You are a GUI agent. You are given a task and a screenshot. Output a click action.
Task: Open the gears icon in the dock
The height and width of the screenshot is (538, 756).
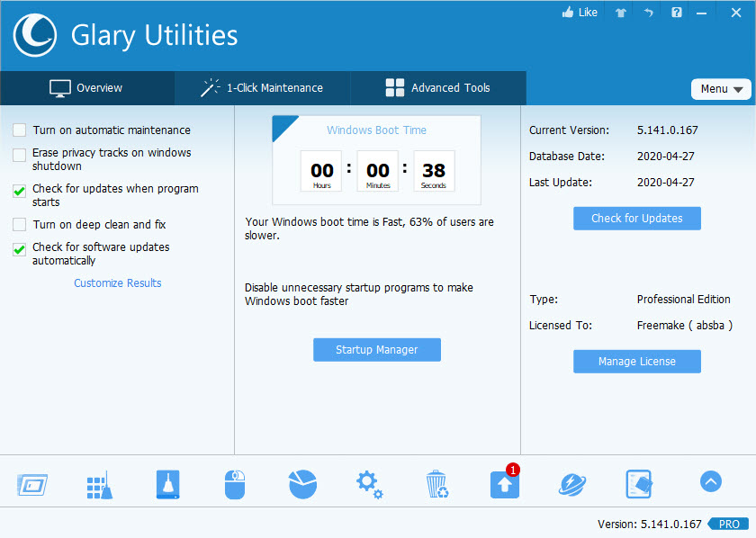pos(370,485)
